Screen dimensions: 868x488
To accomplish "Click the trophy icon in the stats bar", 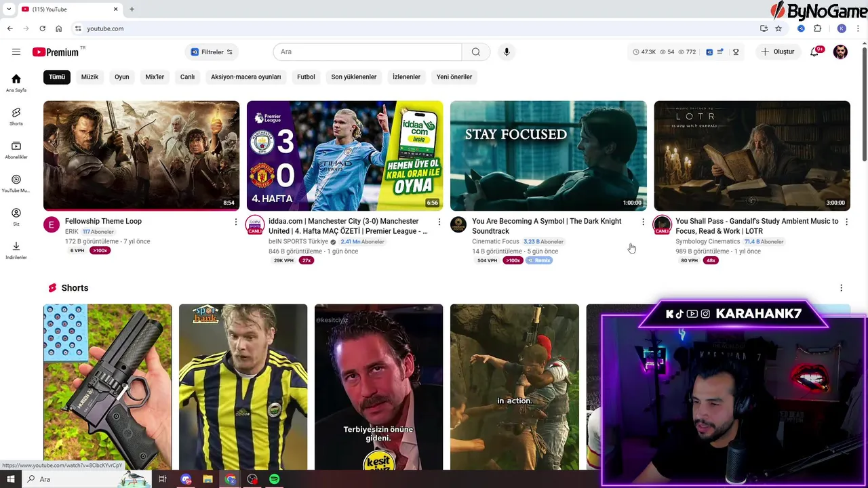I will (736, 52).
